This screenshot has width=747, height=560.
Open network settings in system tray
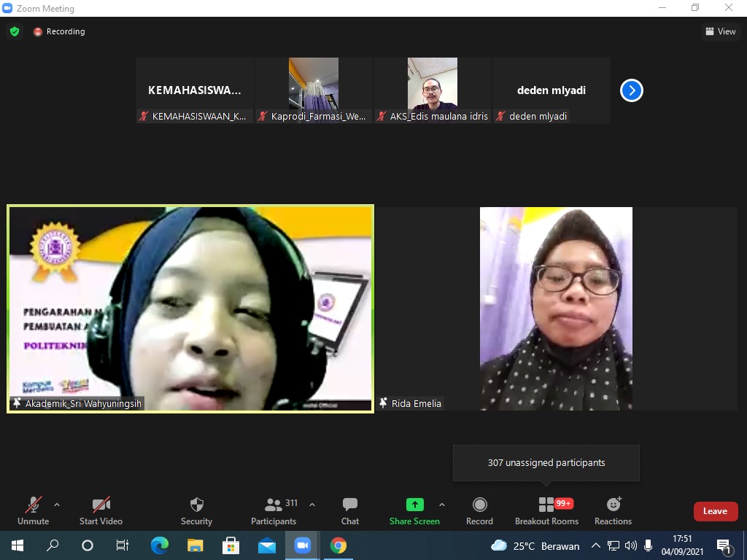click(x=614, y=545)
